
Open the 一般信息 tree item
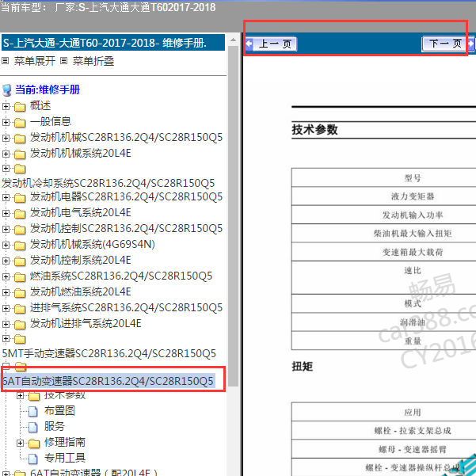51,122
